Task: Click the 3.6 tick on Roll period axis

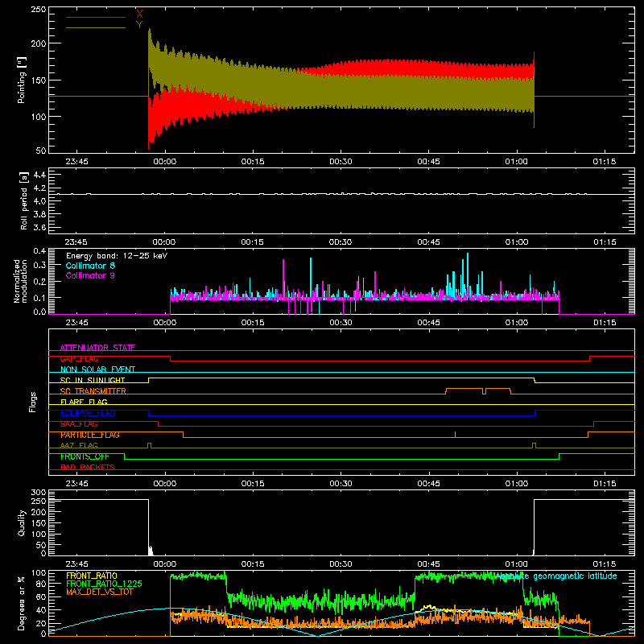Action: 39,228
